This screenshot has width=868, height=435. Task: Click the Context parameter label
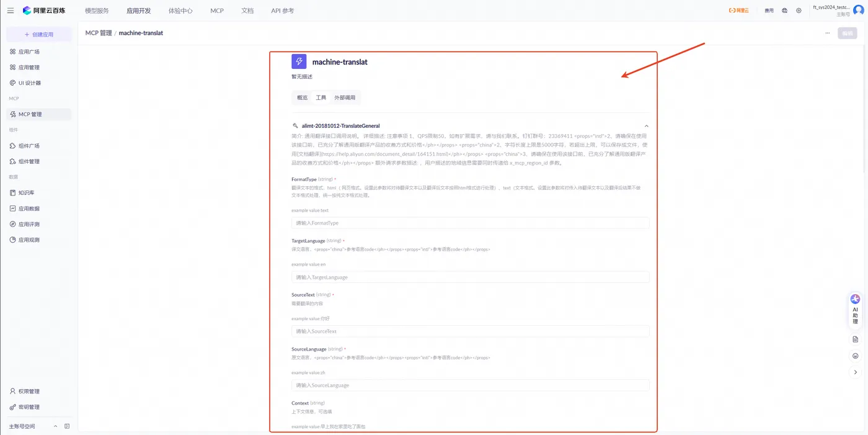point(299,403)
